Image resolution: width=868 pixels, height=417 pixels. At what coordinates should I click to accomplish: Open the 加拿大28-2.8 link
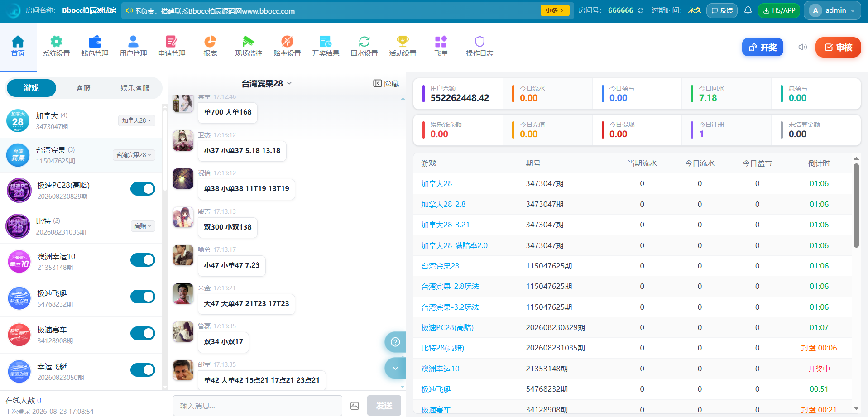tap(443, 204)
